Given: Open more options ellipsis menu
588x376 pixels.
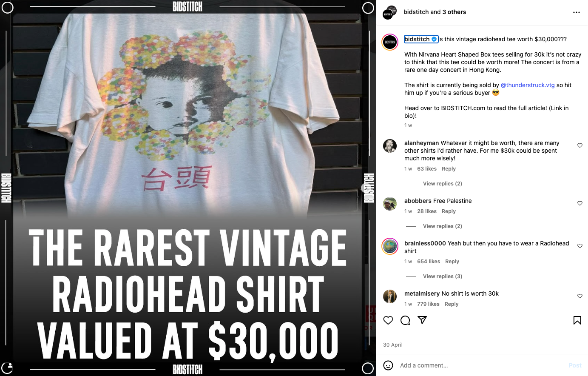Looking at the screenshot, I should point(577,12).
